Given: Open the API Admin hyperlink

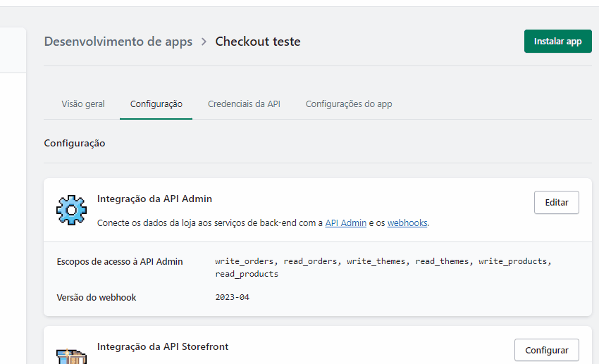Looking at the screenshot, I should tap(346, 222).
